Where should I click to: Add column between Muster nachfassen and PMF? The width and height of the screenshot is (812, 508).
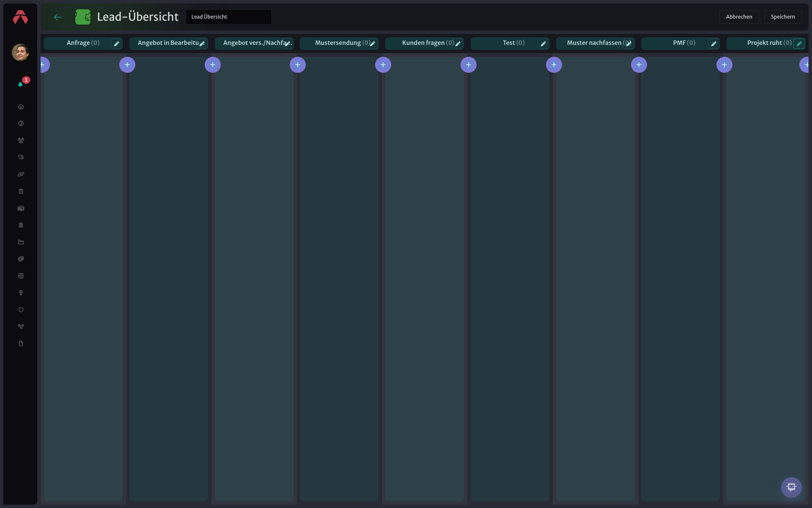pos(639,65)
